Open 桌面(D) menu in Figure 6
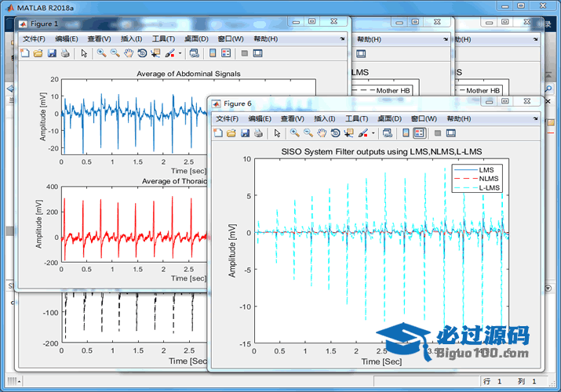The width and height of the screenshot is (561, 392). (390, 118)
